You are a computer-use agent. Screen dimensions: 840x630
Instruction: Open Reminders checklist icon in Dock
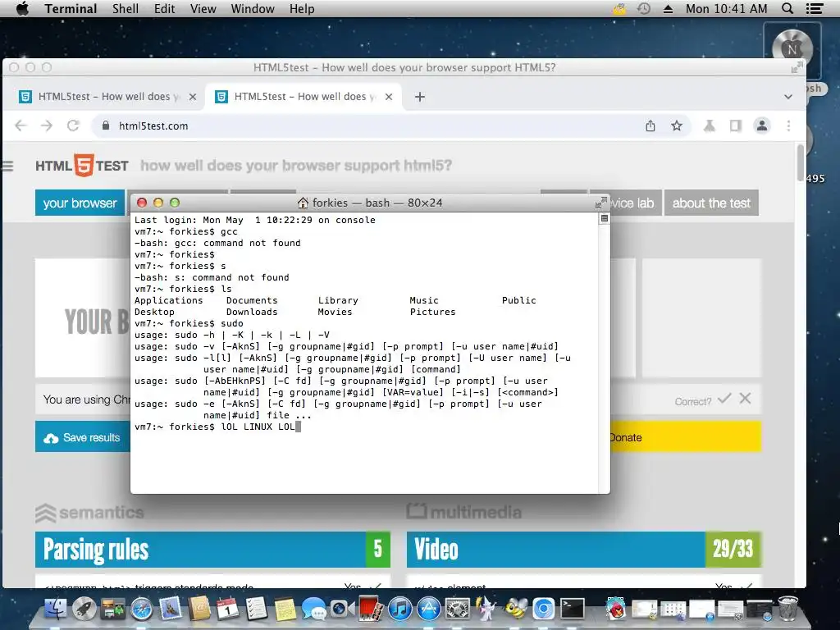(257, 609)
